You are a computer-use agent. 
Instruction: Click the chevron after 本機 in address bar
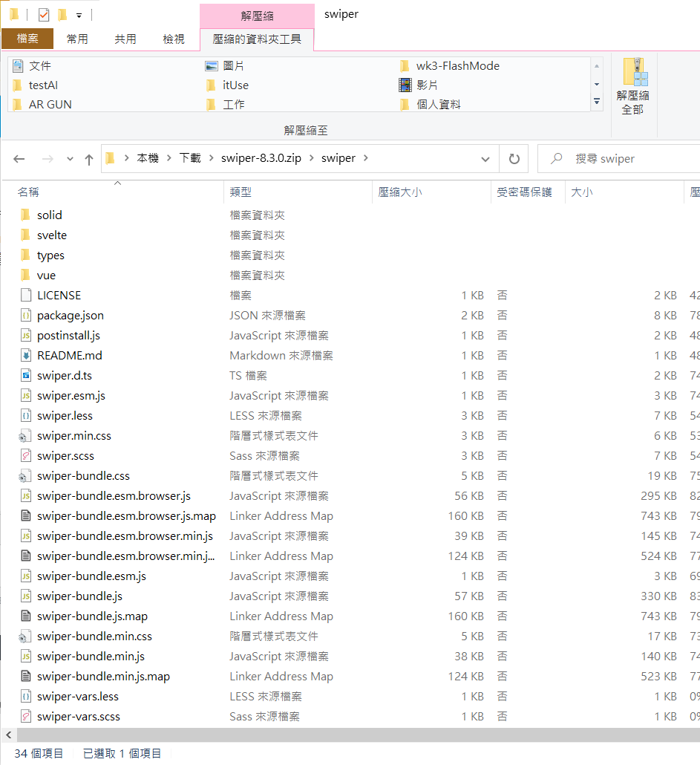pyautogui.click(x=169, y=158)
